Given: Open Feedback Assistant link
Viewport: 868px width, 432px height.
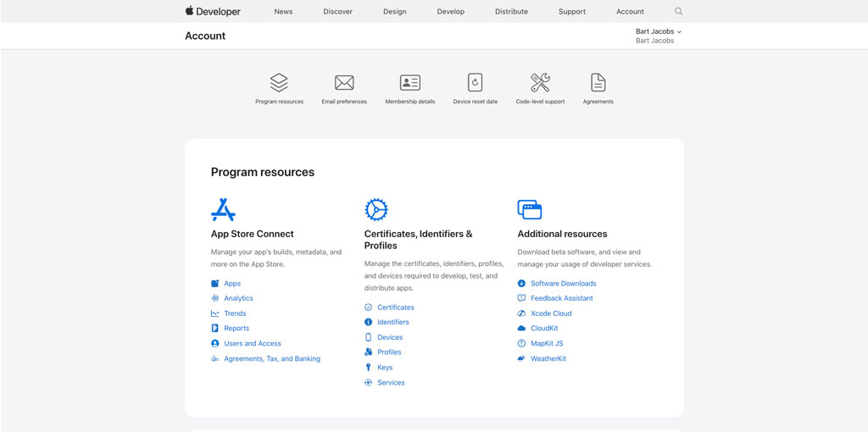Looking at the screenshot, I should pyautogui.click(x=562, y=298).
